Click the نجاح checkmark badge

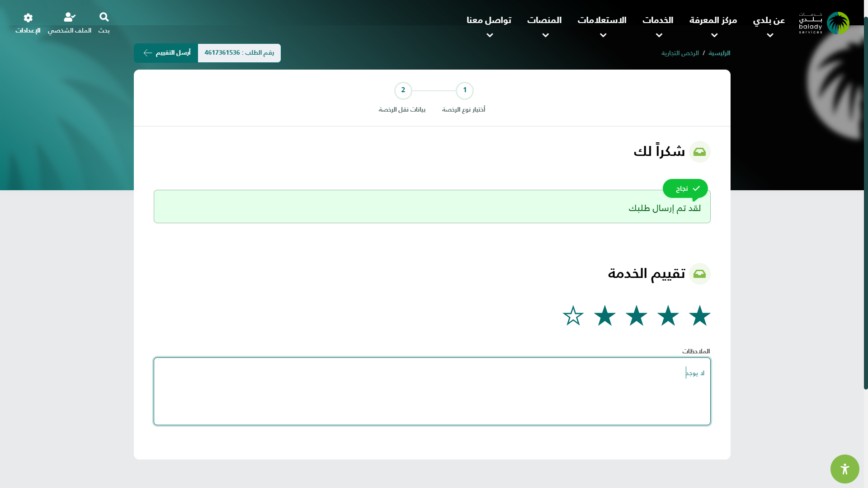685,188
